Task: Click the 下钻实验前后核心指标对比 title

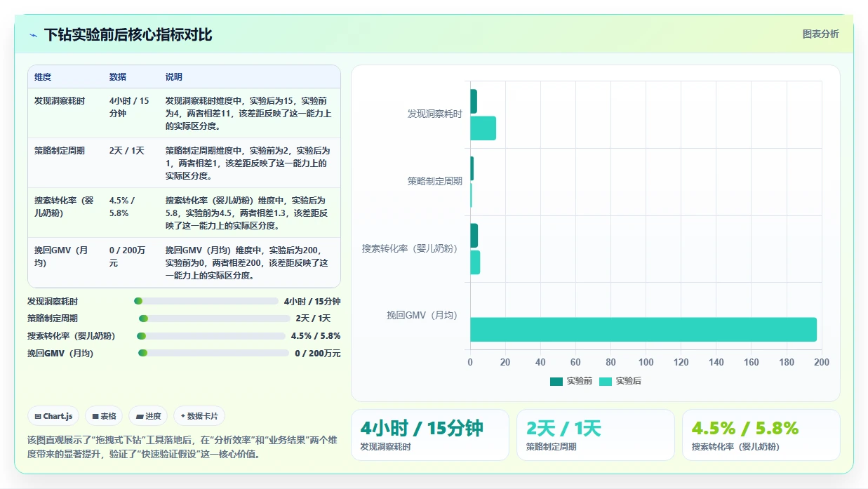Action: (128, 35)
